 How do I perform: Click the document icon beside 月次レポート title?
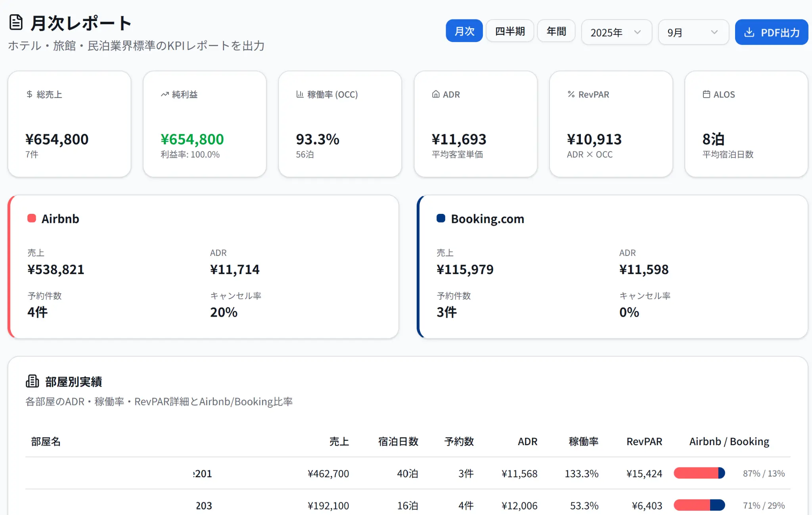16,23
